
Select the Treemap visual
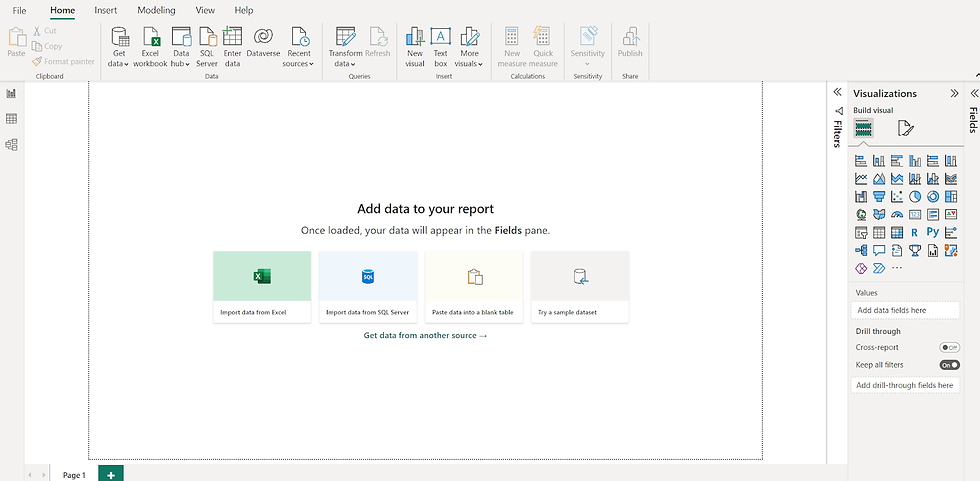pos(951,197)
